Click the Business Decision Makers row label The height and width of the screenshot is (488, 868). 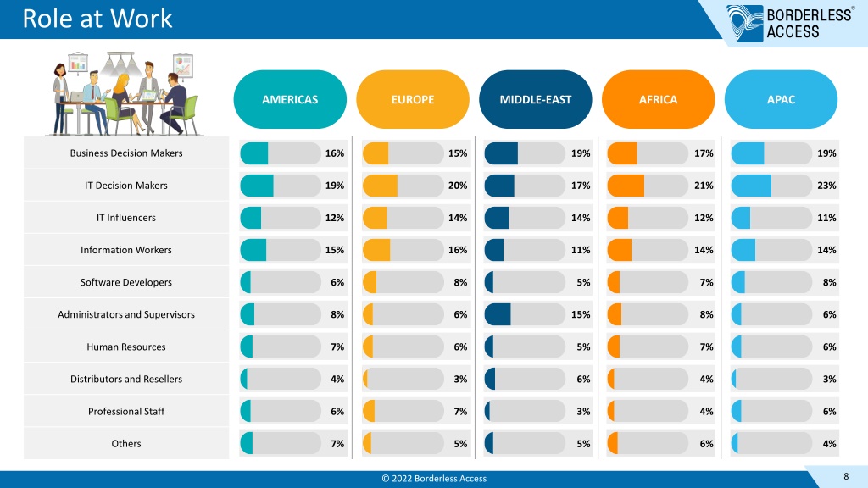coord(126,153)
